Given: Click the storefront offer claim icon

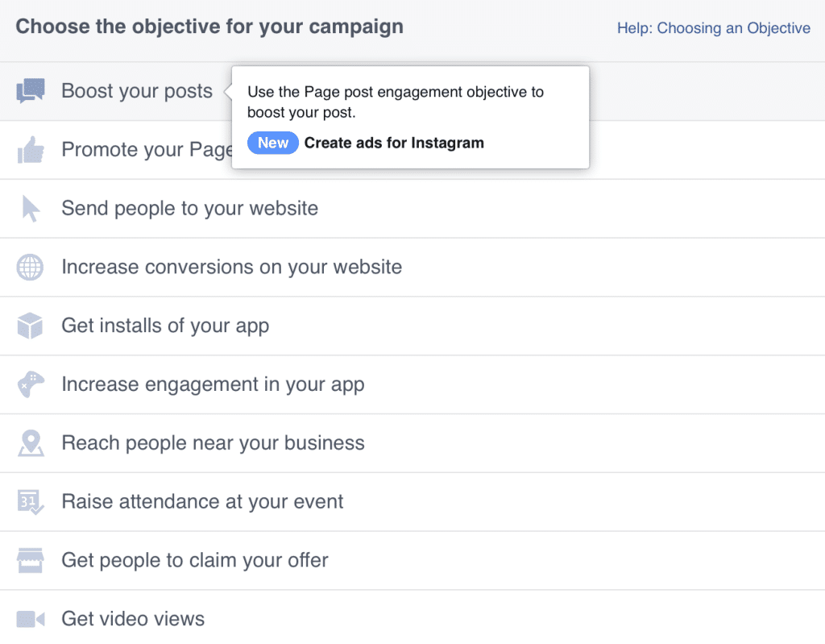Looking at the screenshot, I should click(x=31, y=560).
